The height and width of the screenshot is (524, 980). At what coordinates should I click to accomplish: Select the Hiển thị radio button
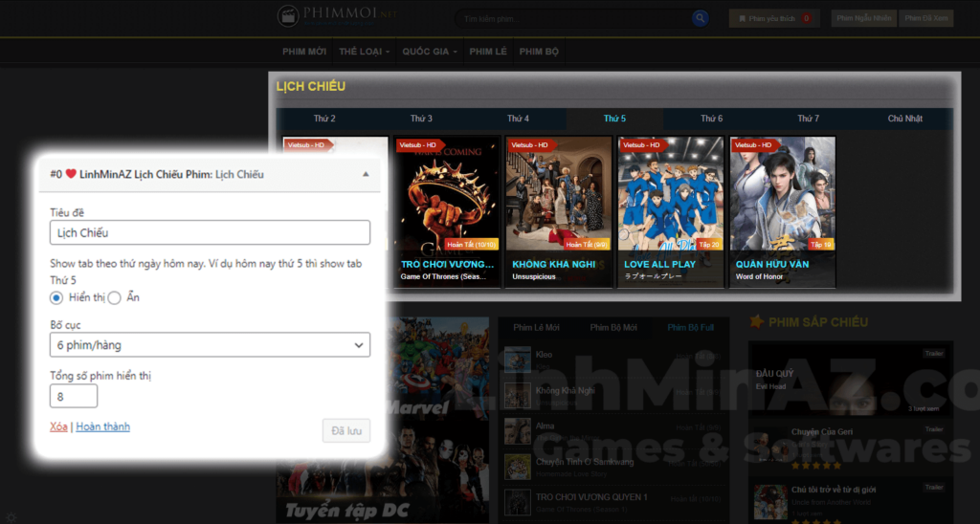pyautogui.click(x=56, y=298)
